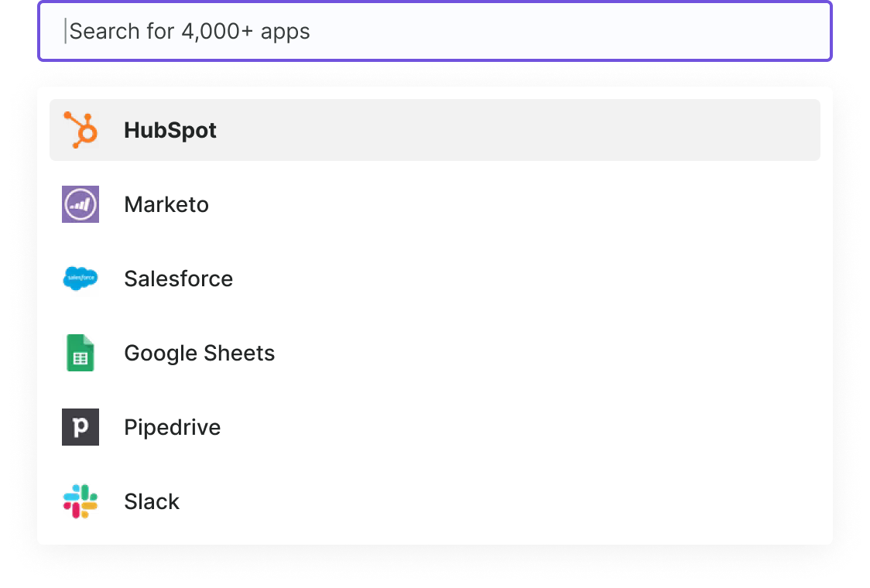Viewport: 870px width, 588px height.
Task: Click the dark Pipedrive logo icon
Action: pyautogui.click(x=80, y=427)
